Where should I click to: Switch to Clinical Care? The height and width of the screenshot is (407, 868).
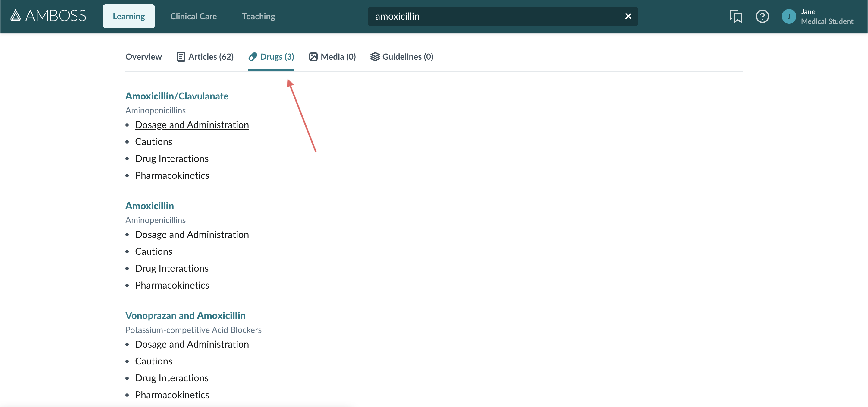193,16
